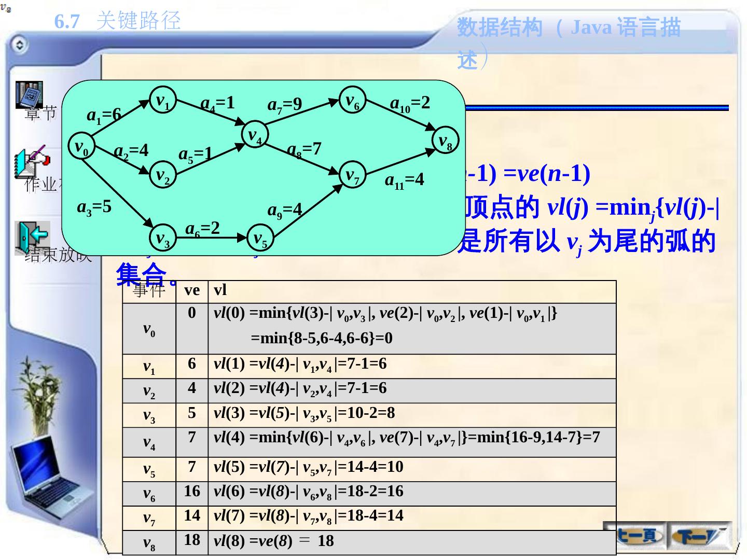Click the round up-down arrow button
Viewport: 747px width, 560px height.
pyautogui.click(x=19, y=45)
